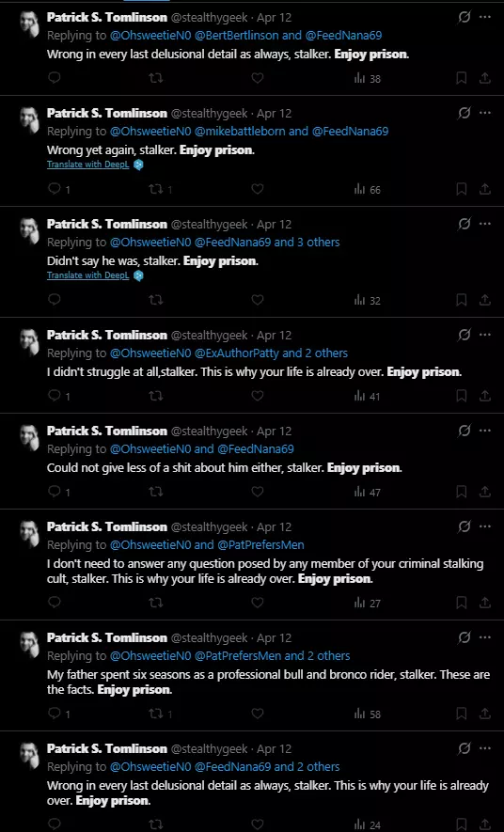This screenshot has height=832, width=504.
Task: Toggle like on first tweet with 38 views
Action: 258,78
